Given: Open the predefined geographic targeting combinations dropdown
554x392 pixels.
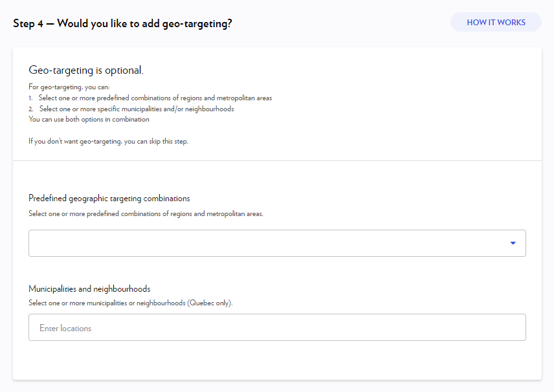Looking at the screenshot, I should point(277,243).
